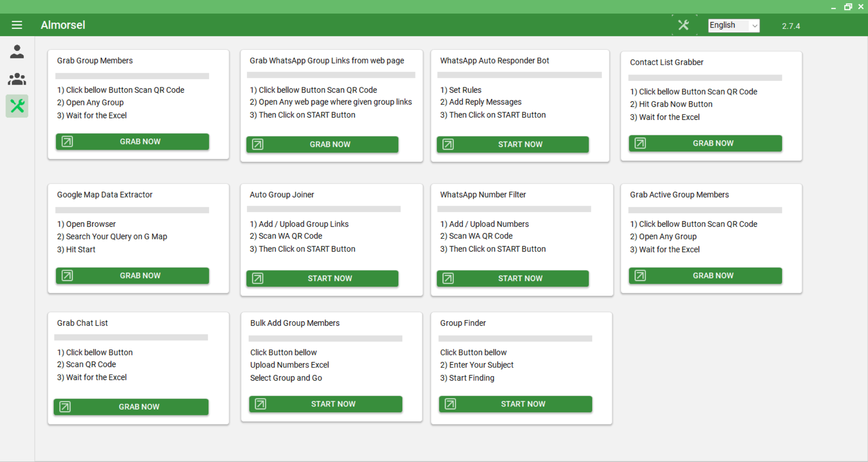The image size is (868, 462).
Task: Click the Auto Group Joiner title
Action: (282, 195)
